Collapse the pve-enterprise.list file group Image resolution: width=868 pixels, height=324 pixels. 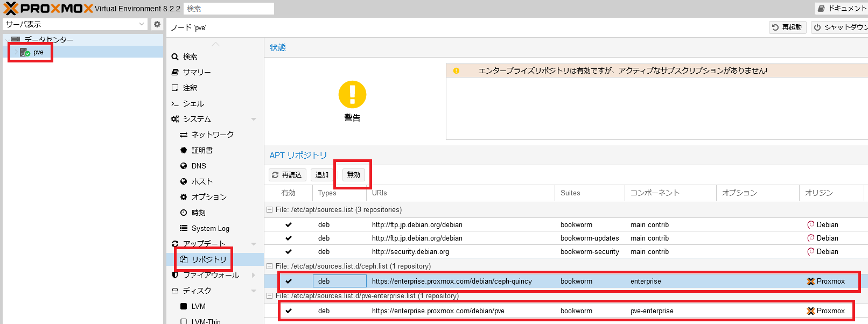click(x=269, y=296)
